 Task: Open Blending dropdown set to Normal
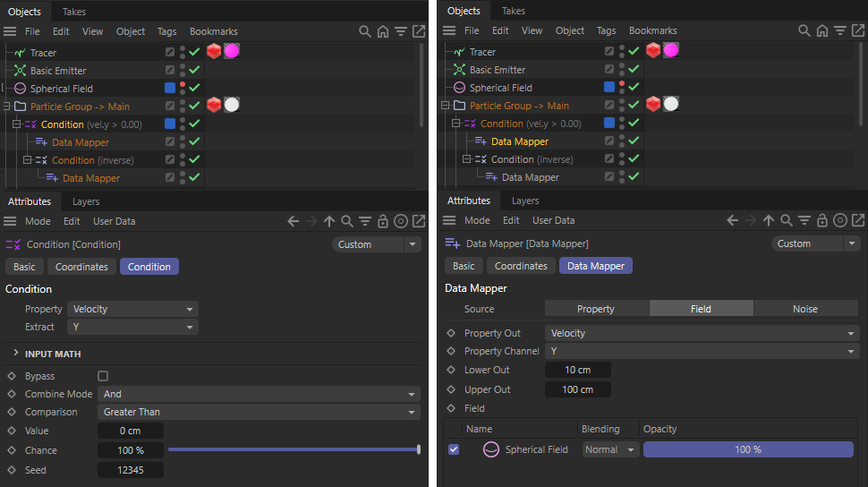(x=610, y=449)
